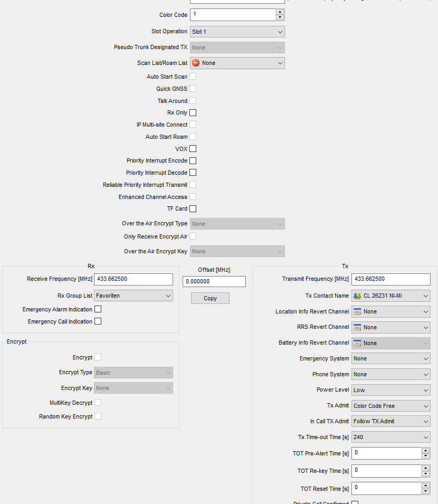Enable the Rx Only checkbox
This screenshot has height=504, width=438.
[193, 112]
